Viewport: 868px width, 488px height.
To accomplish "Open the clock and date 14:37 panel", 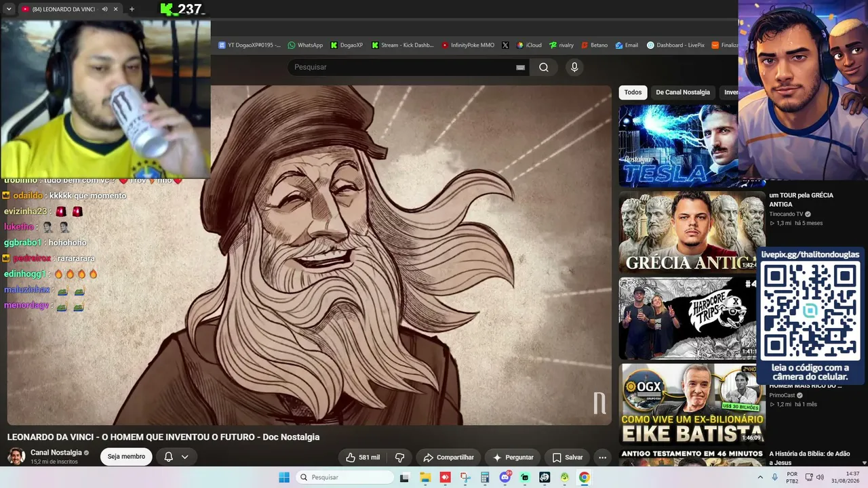I will coord(846,477).
